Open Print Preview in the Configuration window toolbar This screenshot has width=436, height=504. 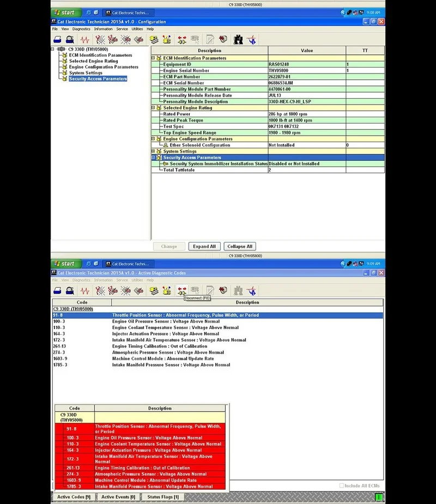(70, 40)
